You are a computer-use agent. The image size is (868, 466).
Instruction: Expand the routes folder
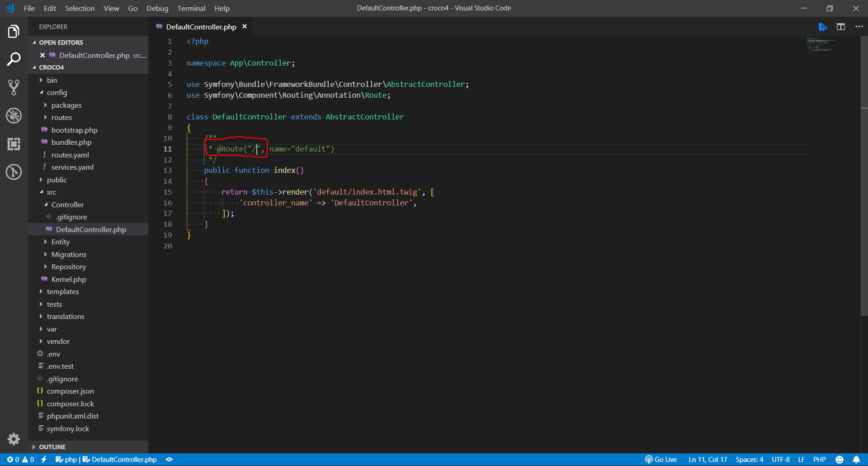pos(88,118)
